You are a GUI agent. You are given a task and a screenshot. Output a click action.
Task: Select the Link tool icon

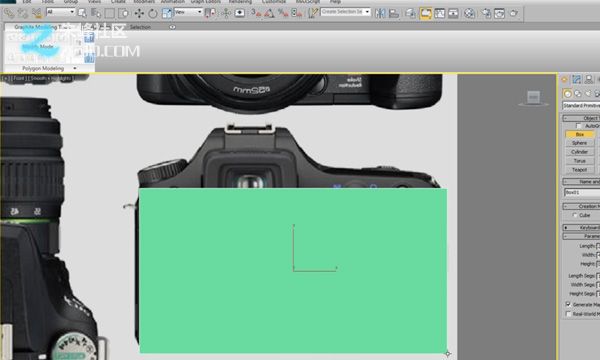coord(9,14)
